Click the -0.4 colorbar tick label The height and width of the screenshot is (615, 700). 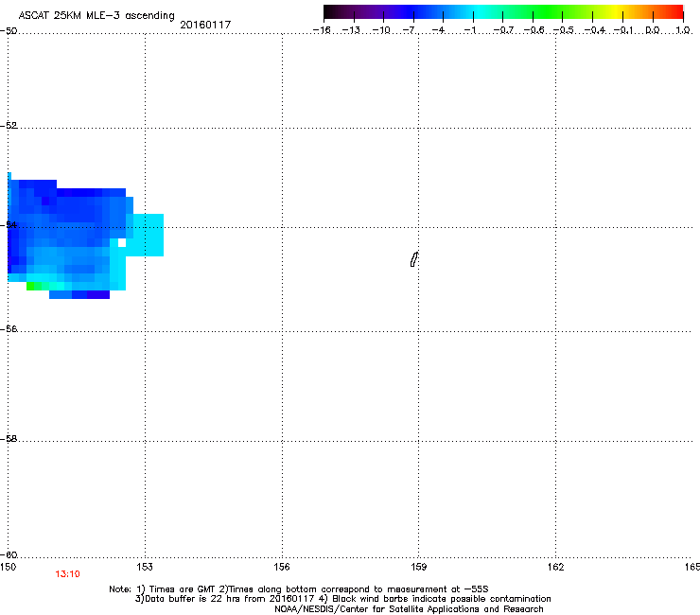point(595,30)
